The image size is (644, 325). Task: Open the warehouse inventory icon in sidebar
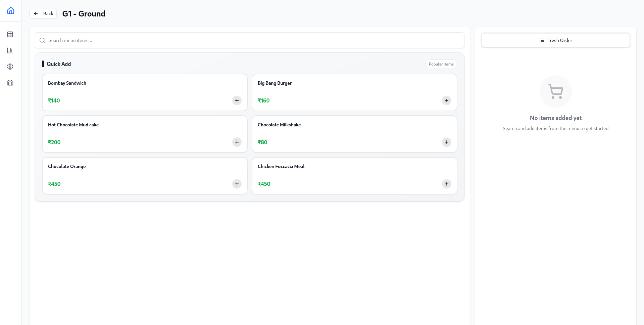[10, 83]
